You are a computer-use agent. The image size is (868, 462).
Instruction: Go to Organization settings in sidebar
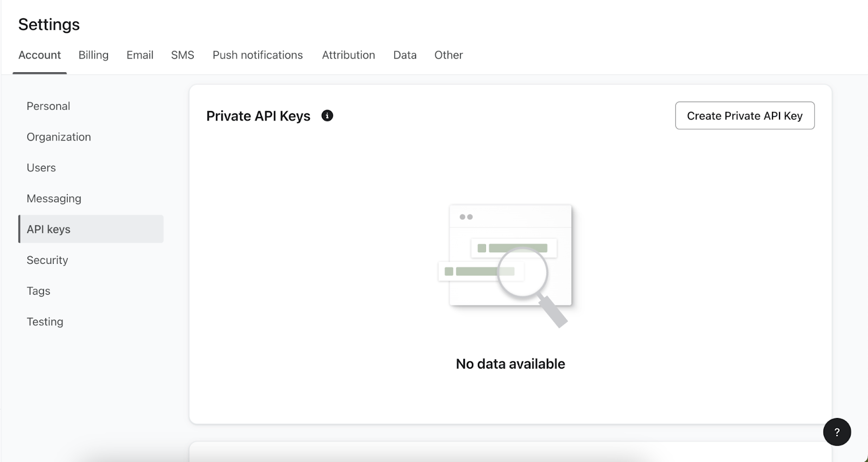[59, 137]
